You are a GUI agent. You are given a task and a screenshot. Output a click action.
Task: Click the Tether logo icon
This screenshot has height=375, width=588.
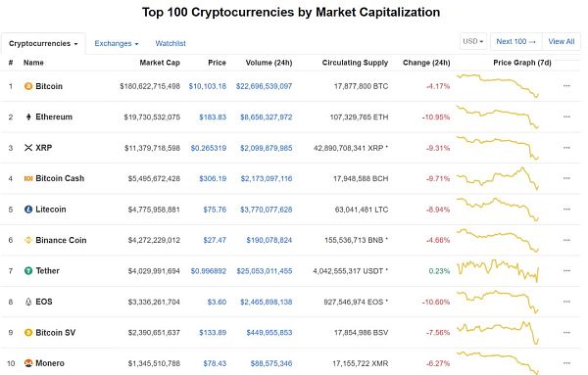pyautogui.click(x=28, y=270)
